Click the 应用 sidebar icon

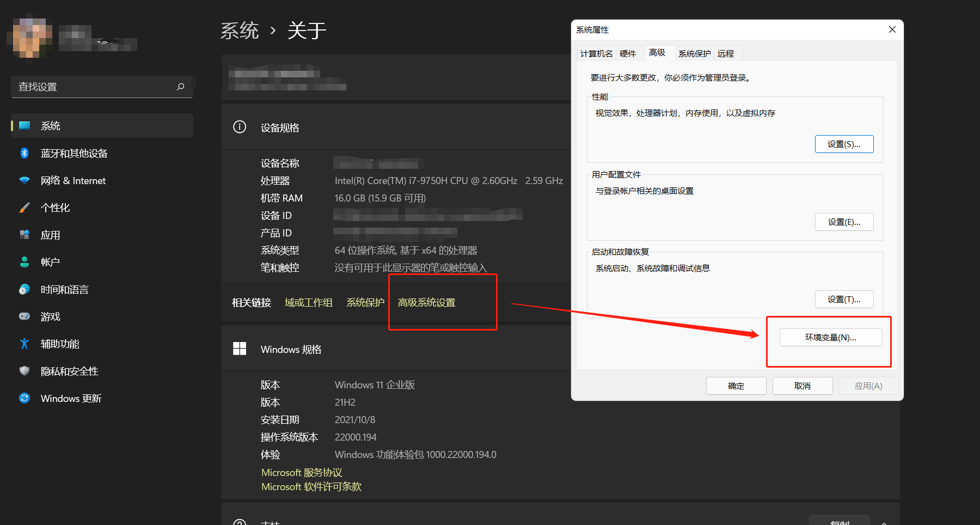click(24, 235)
